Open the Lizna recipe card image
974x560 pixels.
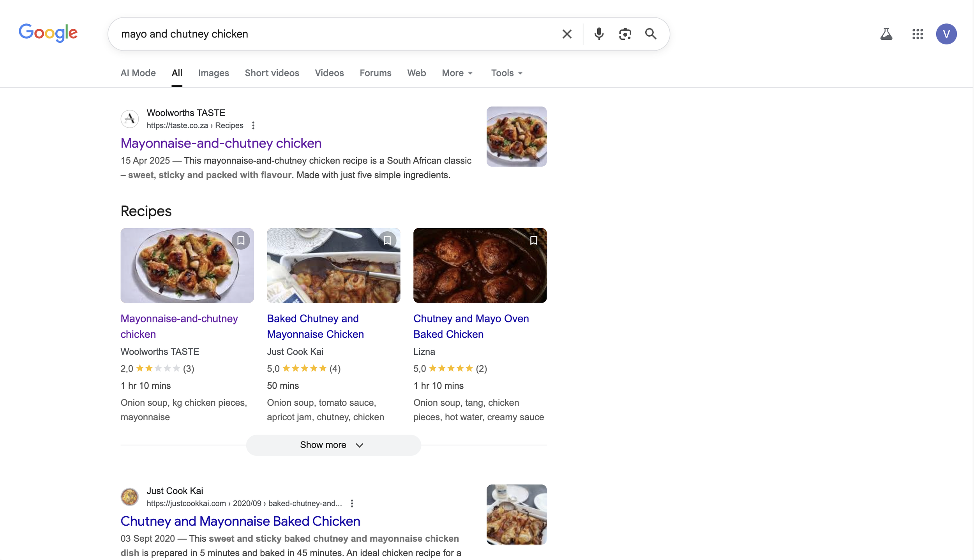pyautogui.click(x=480, y=266)
